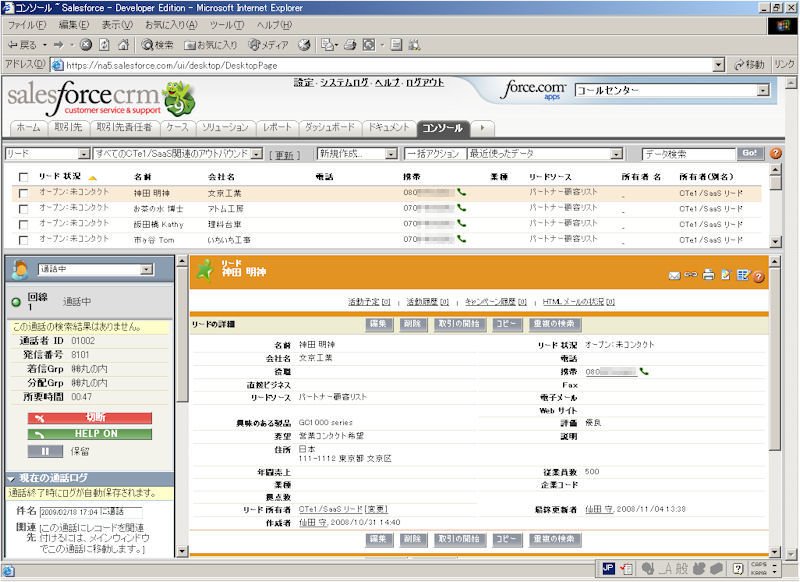Toggle the 保留 hold pause button
This screenshot has height=582, width=800.
tap(45, 451)
